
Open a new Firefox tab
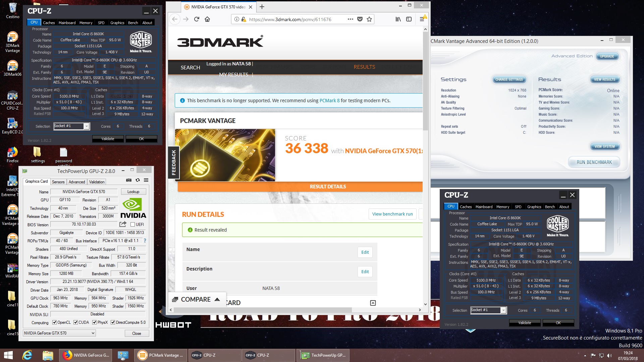262,7
